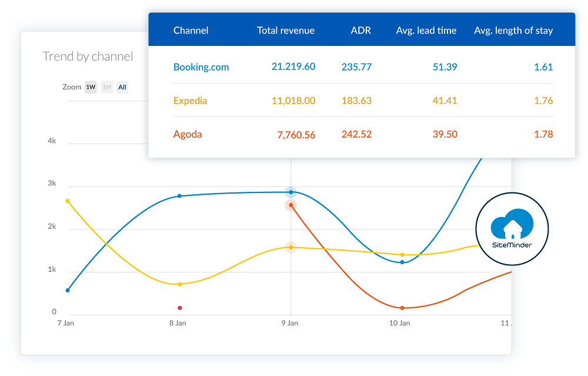The width and height of the screenshot is (588, 376).
Task: Select the 1W zoom button
Action: (x=91, y=87)
